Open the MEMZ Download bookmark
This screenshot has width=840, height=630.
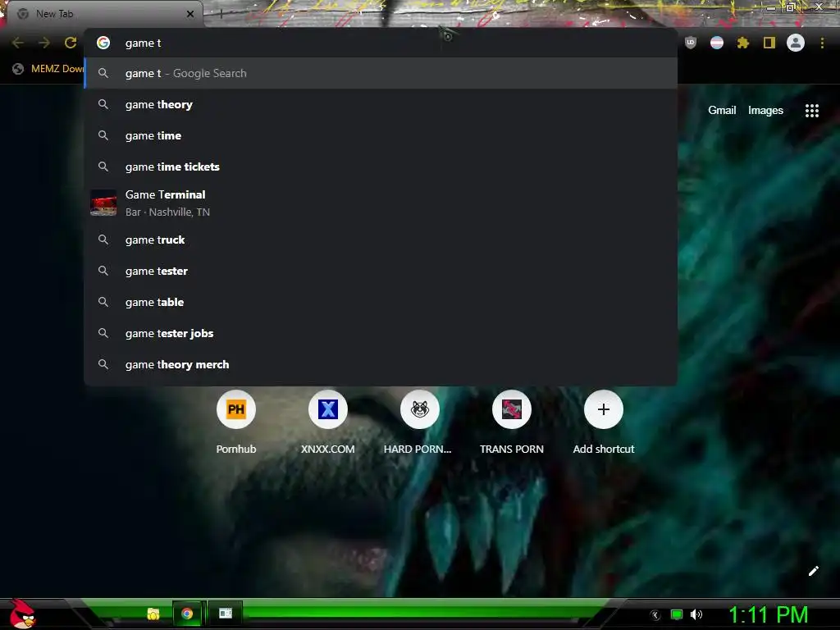point(48,69)
